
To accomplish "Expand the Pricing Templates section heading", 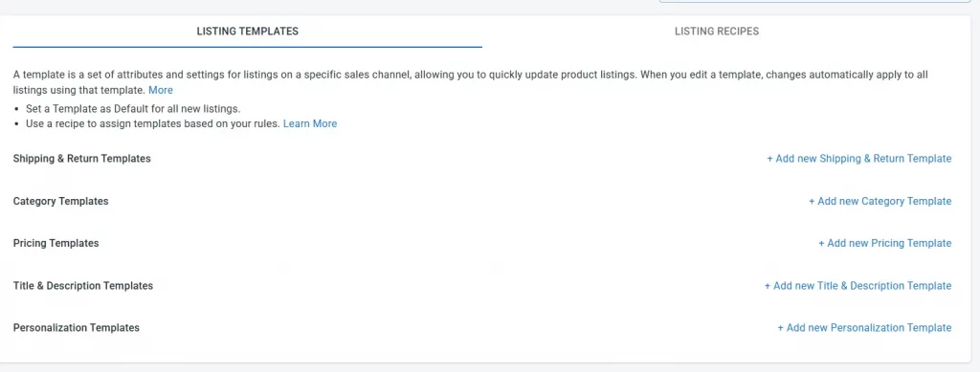I will click(x=56, y=243).
